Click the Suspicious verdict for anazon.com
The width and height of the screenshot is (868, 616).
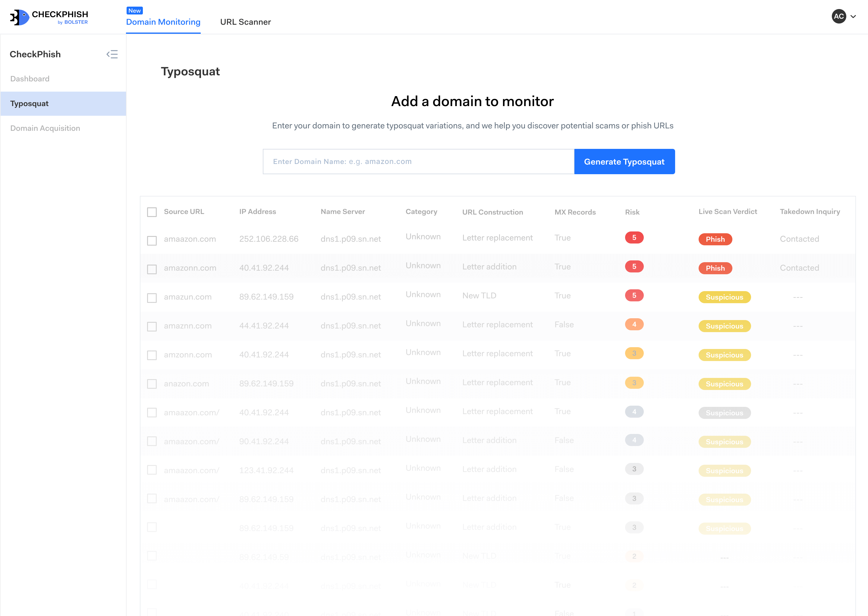tap(724, 384)
